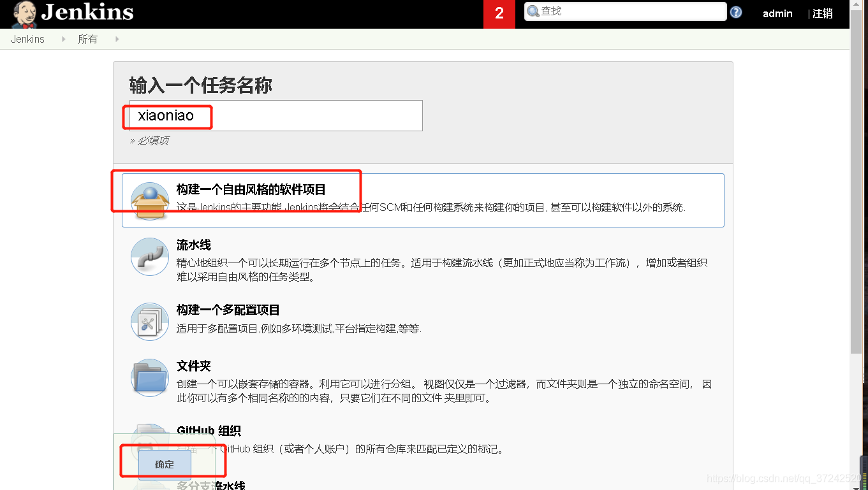The height and width of the screenshot is (490, 868).
Task: Choose 构建一个多配置项目 title
Action: click(228, 310)
